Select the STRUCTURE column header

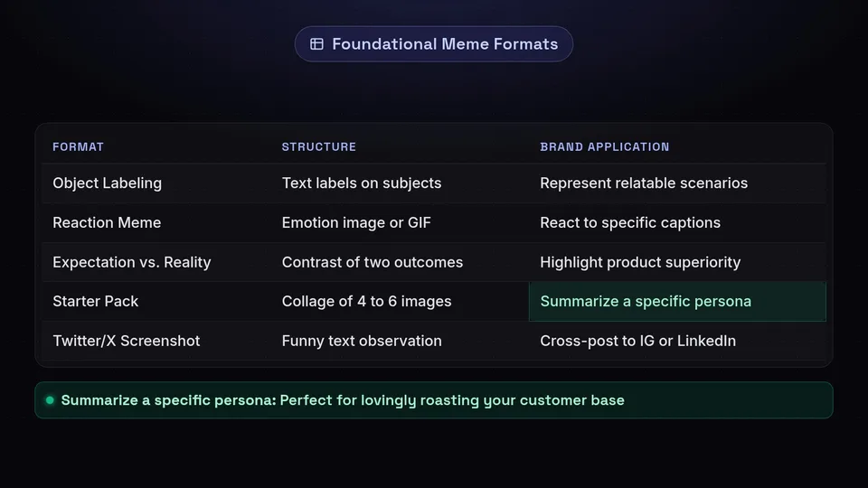click(x=319, y=146)
